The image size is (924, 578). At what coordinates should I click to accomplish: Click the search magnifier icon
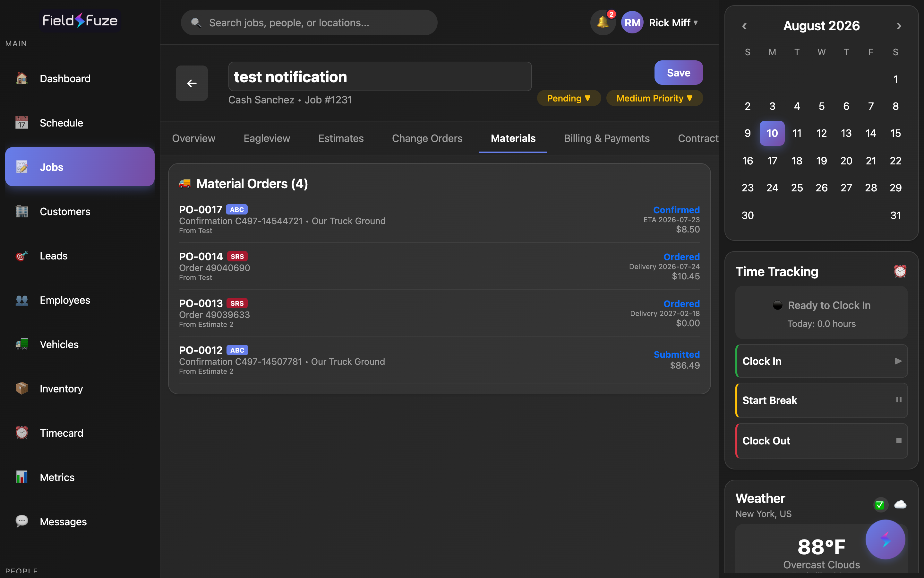tap(196, 23)
